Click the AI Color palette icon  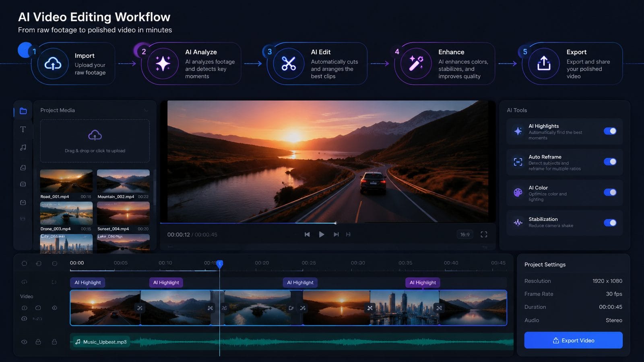pyautogui.click(x=518, y=193)
